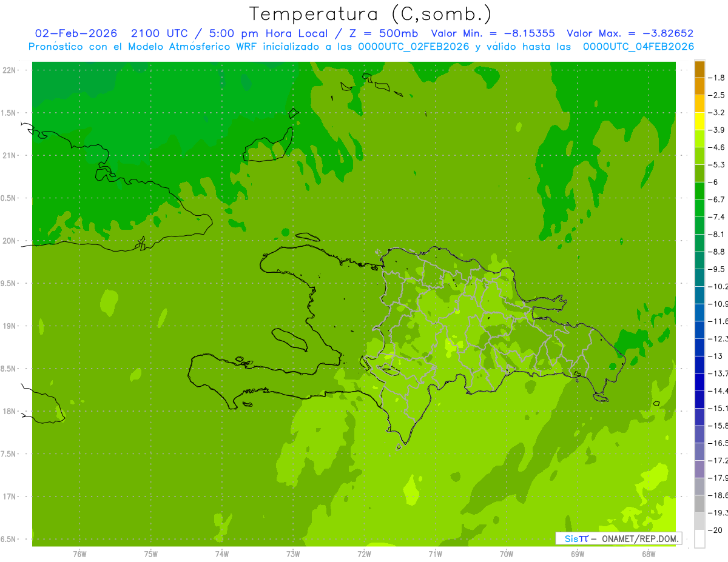Click the '69W' longitude label

click(578, 554)
